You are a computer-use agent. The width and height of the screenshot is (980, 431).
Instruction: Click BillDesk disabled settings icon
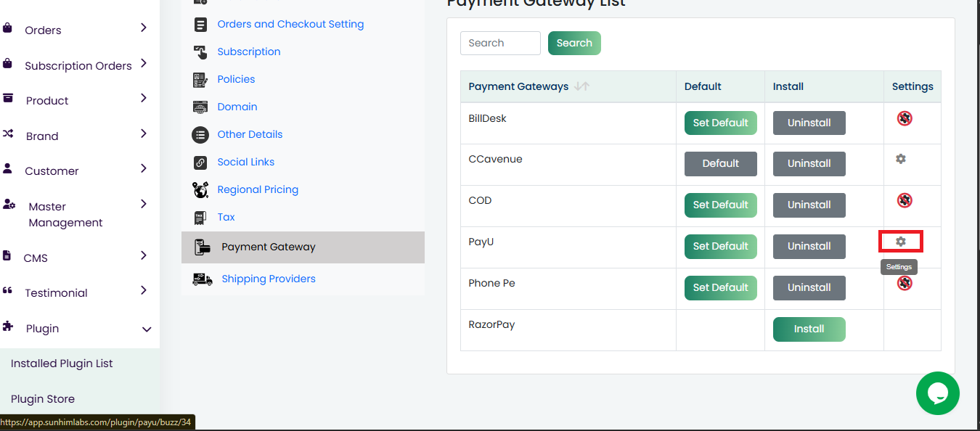(x=905, y=118)
